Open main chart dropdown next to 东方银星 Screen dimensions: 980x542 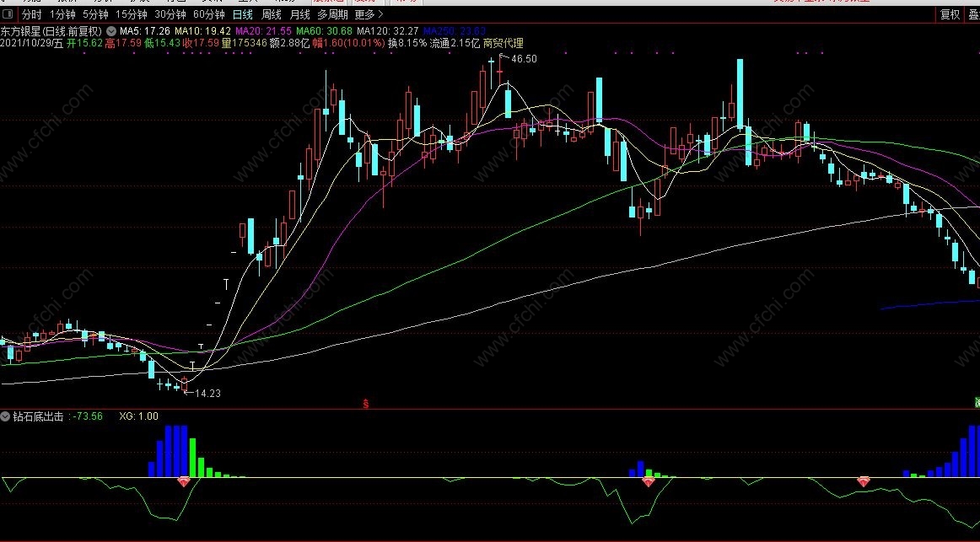coord(111,30)
